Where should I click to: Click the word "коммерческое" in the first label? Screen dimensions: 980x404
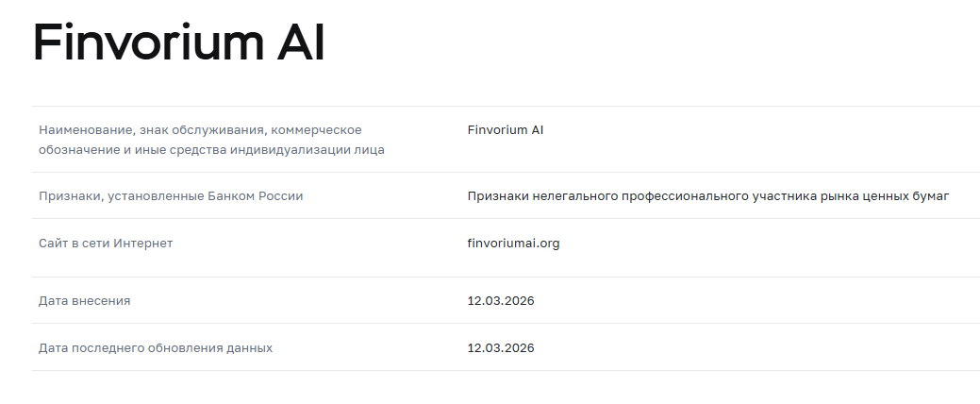coord(323,129)
